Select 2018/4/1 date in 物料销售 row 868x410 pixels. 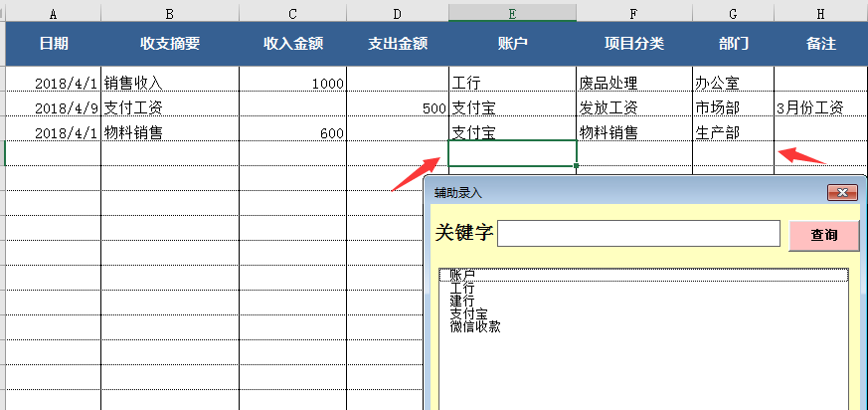tap(53, 129)
